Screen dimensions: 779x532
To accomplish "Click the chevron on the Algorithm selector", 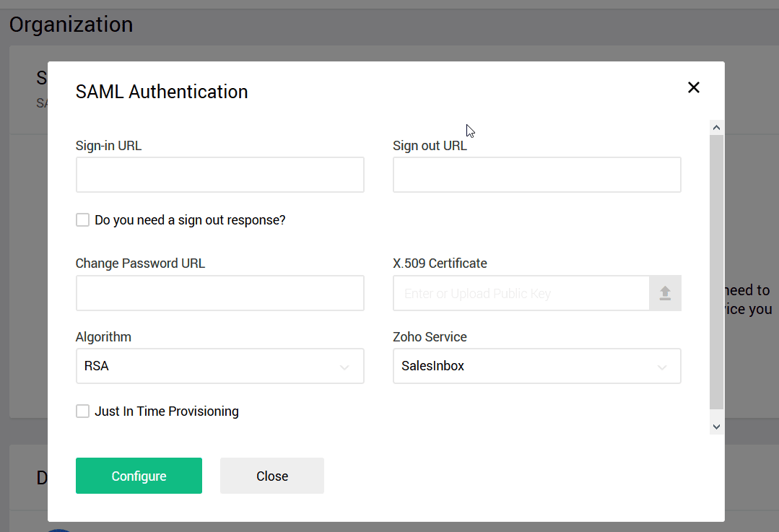I will 344,368.
